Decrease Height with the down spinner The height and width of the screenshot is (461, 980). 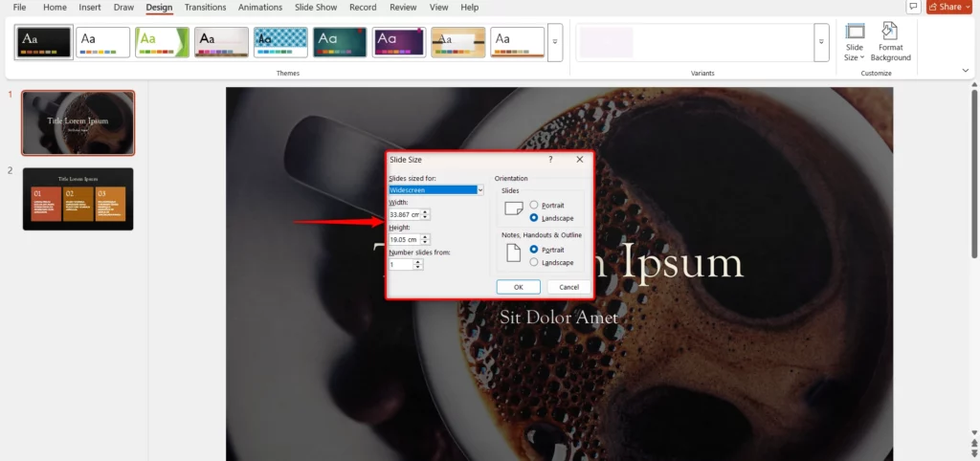(426, 242)
